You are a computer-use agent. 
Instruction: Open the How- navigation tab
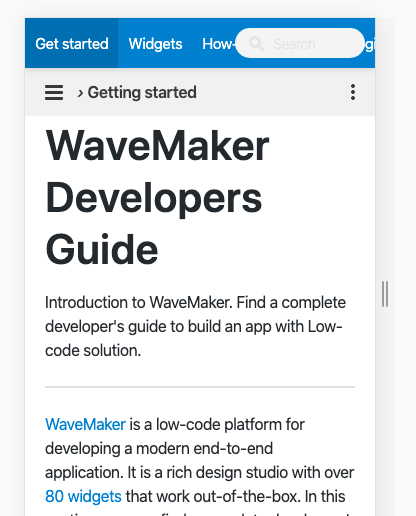pyautogui.click(x=218, y=43)
